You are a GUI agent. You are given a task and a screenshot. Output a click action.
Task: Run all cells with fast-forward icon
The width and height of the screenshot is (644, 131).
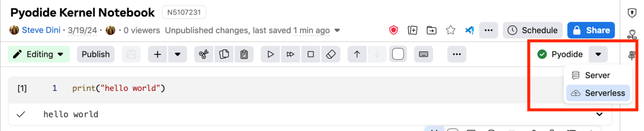290,54
